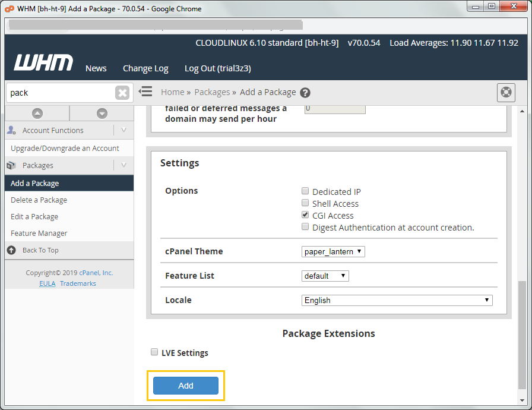
Task: Open the News menu item
Action: [96, 68]
